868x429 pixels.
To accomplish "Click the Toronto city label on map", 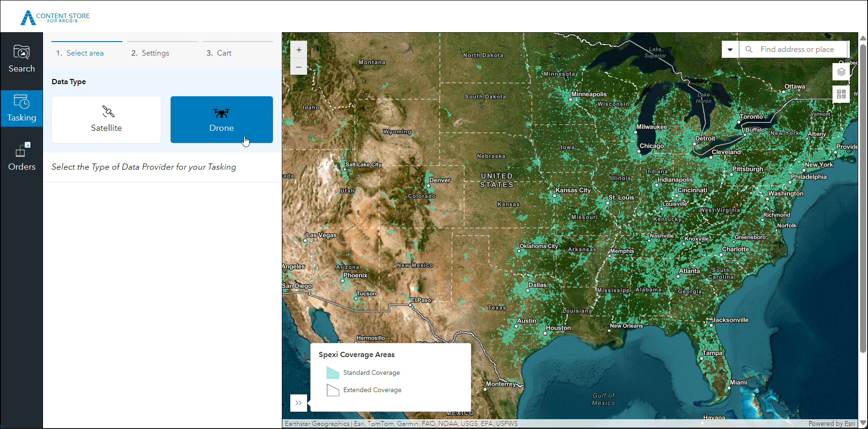I will click(x=751, y=116).
